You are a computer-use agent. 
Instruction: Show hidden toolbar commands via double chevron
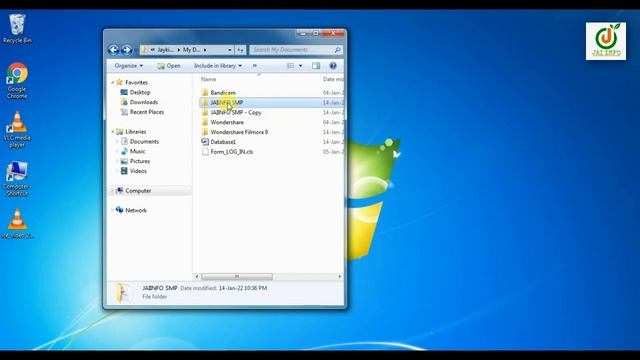click(x=255, y=66)
